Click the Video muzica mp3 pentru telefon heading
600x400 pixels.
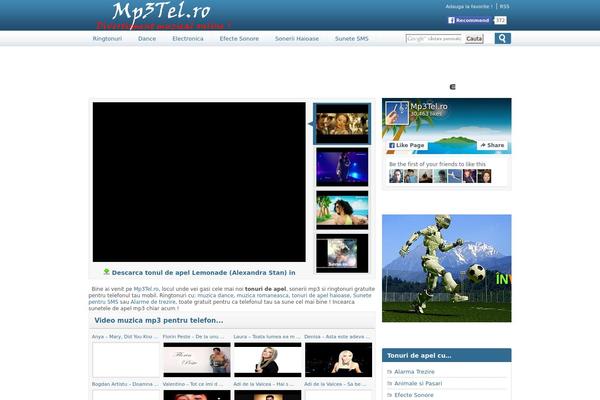point(159,320)
